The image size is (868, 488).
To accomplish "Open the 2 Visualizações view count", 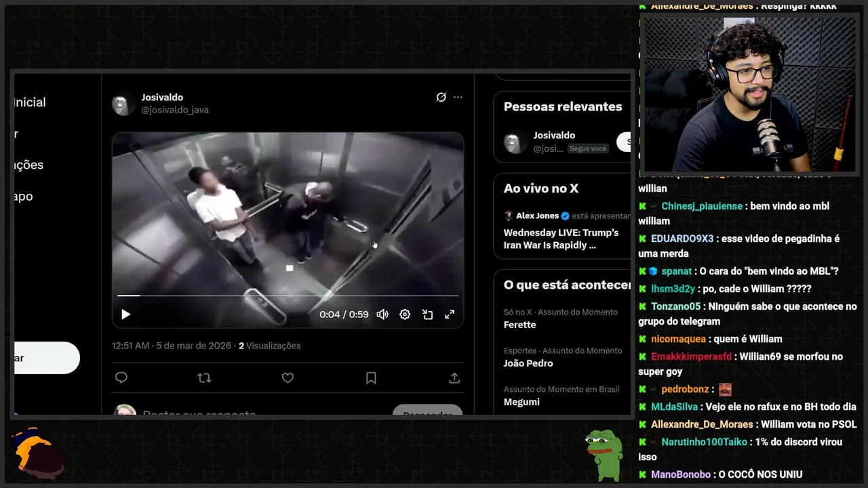I will pyautogui.click(x=269, y=346).
